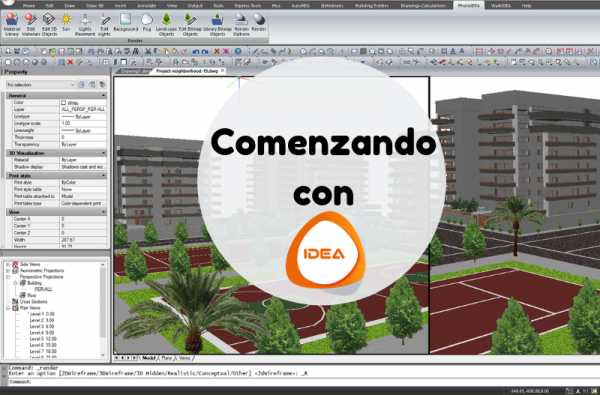Click the Shadow display property value
The height and width of the screenshot is (395, 600).
[x=83, y=167]
